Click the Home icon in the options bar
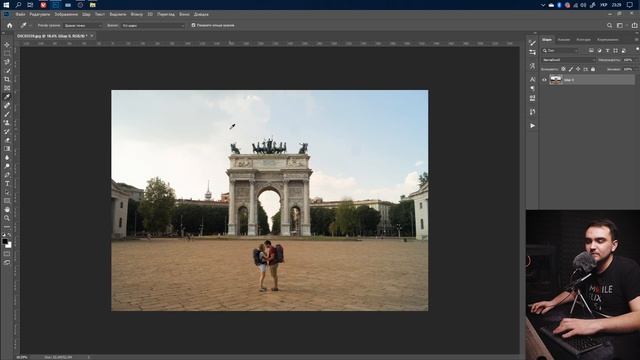This screenshot has width=640, height=360. pos(9,25)
